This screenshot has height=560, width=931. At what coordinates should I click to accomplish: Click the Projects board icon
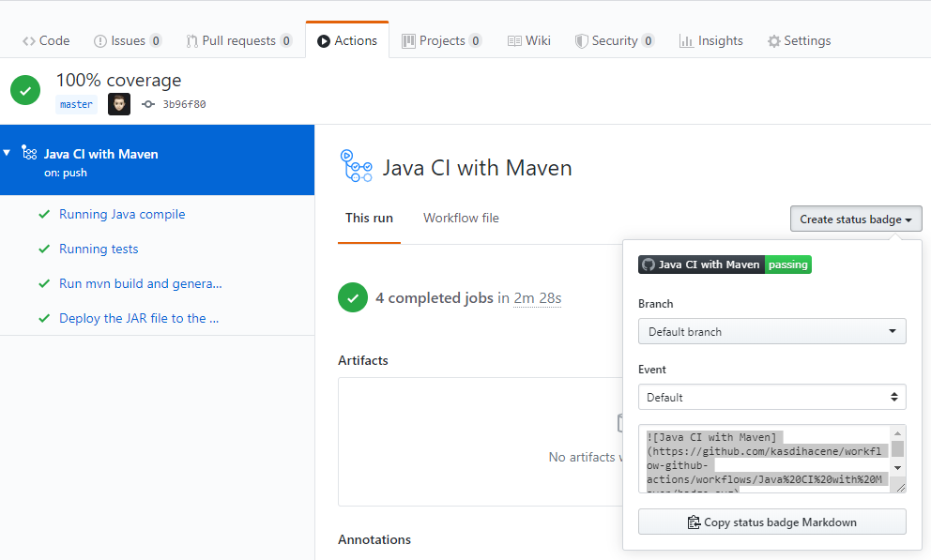click(x=408, y=41)
